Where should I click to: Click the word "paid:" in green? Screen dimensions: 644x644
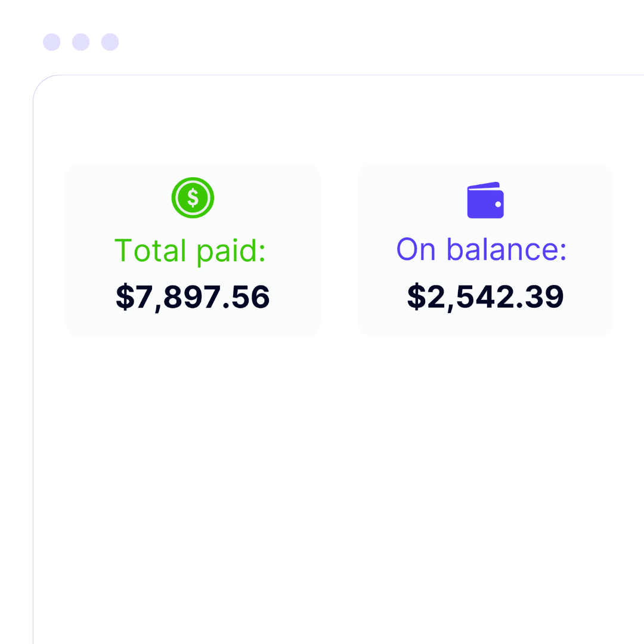click(231, 251)
